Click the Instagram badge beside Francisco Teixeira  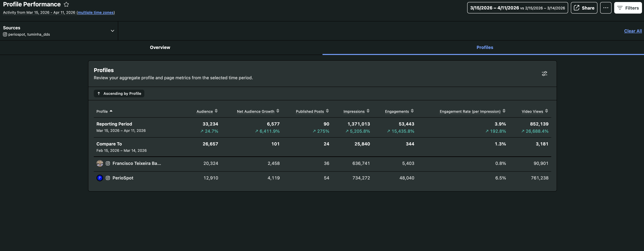tap(108, 163)
